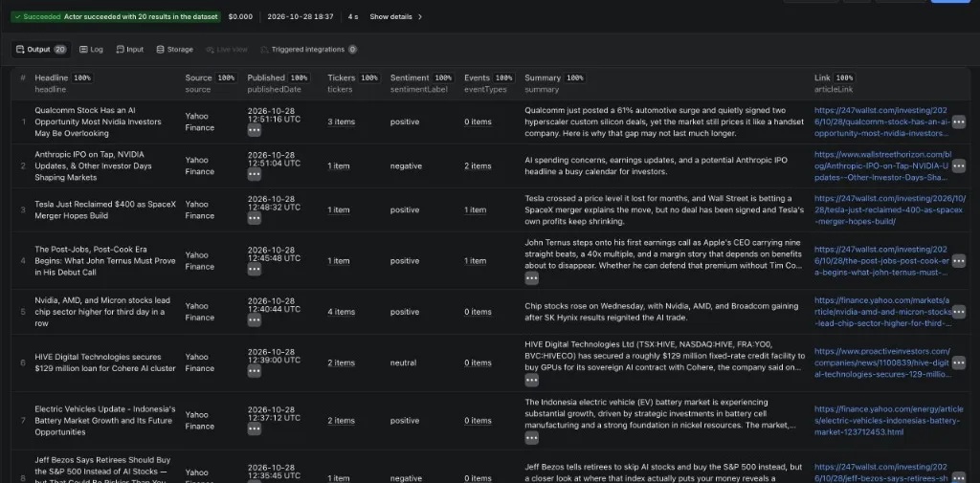Open the Storage tab
Image resolution: width=980 pixels, height=483 pixels.
(174, 50)
